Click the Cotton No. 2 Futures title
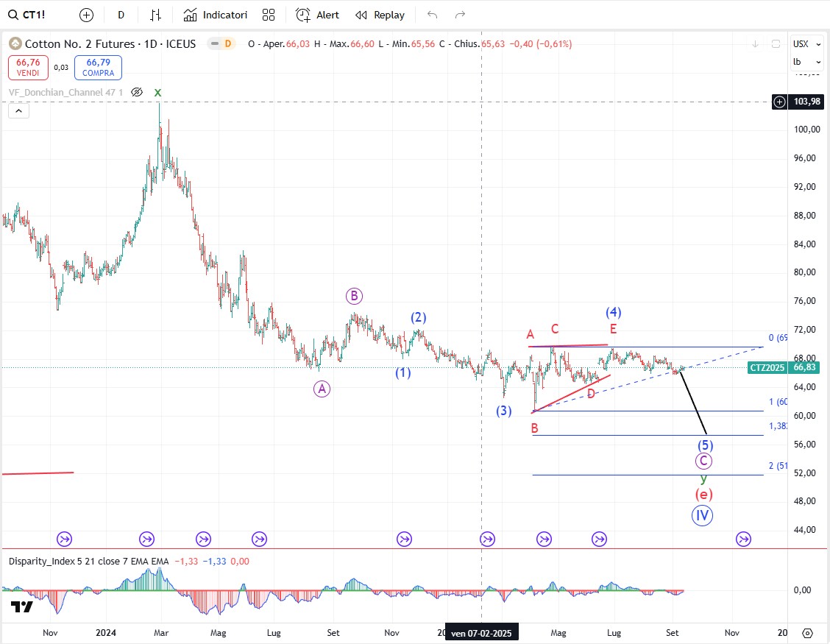Screen dimensions: 830x644 click(x=110, y=44)
